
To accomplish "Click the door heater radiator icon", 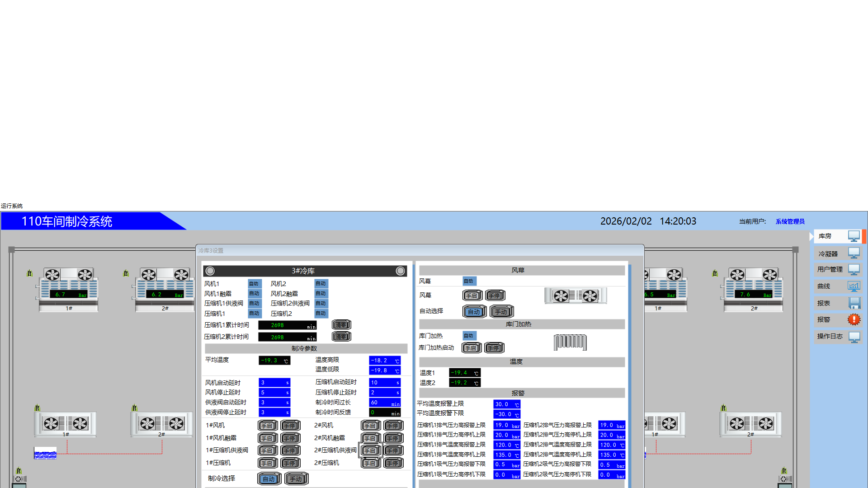I will tap(570, 343).
